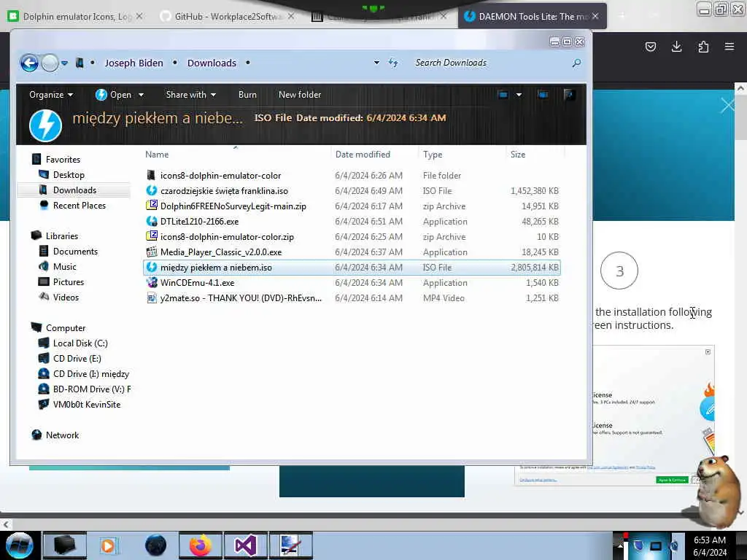Select czarodziejskie święta franklina.iso
The width and height of the screenshot is (747, 560).
coord(352,191)
